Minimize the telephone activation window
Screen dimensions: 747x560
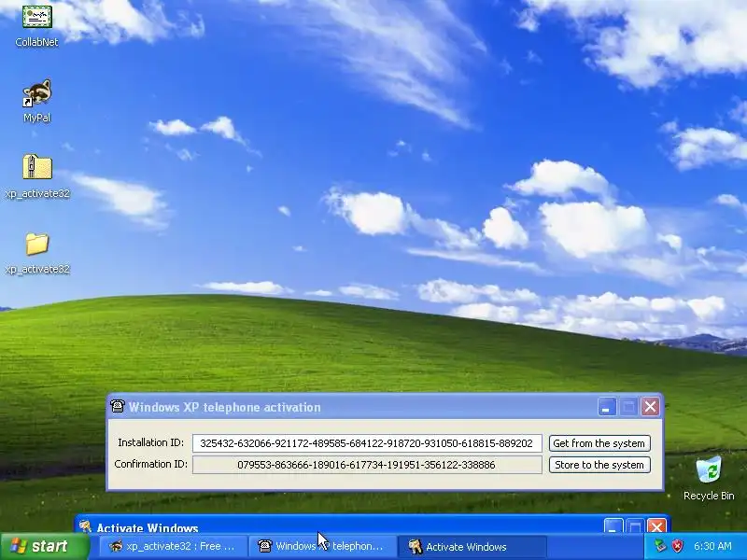pos(606,407)
